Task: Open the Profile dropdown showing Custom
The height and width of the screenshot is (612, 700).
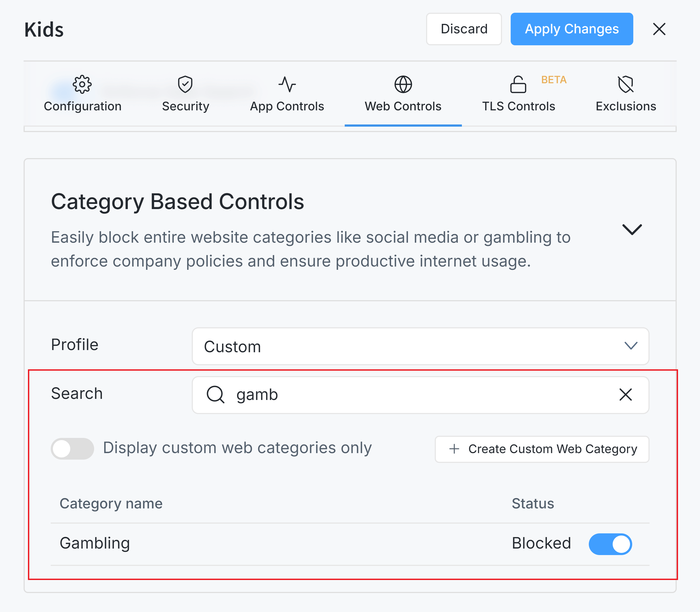Action: click(x=420, y=346)
